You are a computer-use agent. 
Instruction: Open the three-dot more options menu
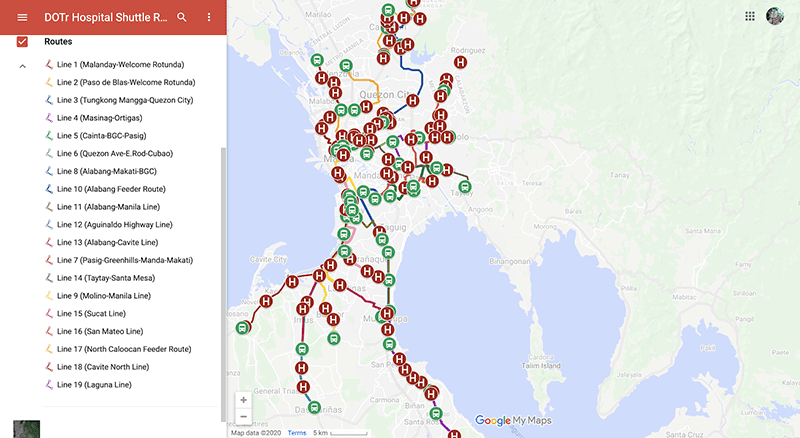(209, 17)
